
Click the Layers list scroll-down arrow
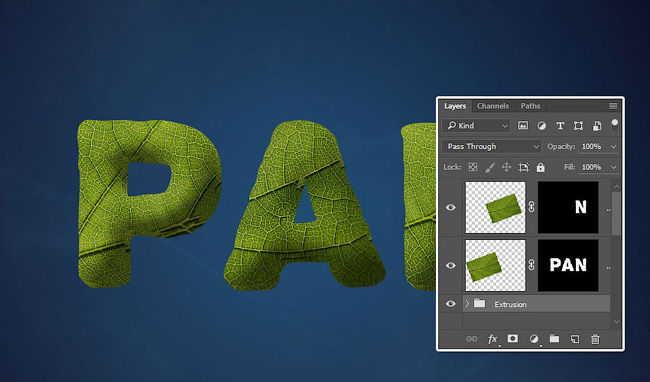coord(616,322)
